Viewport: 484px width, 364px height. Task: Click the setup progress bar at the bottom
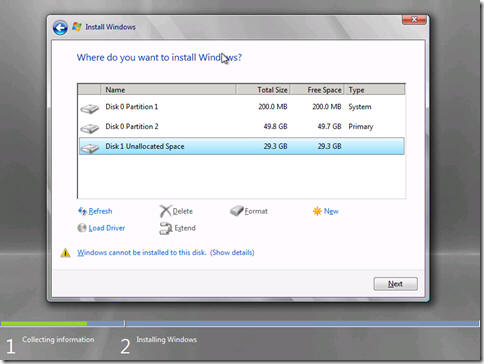point(240,323)
